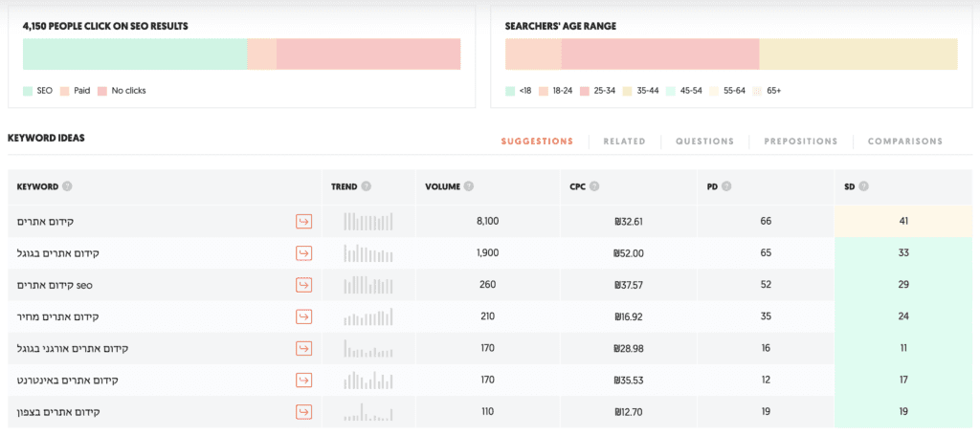Click the trend chart in the 8,100 volume row
The width and height of the screenshot is (980, 435).
pyautogui.click(x=368, y=222)
